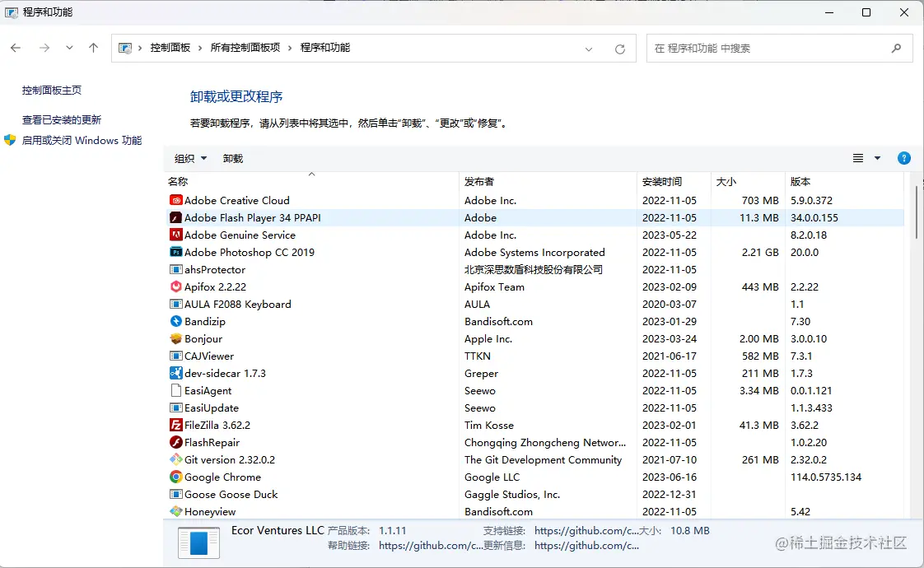Open 控制面板主页 link
The height and width of the screenshot is (568, 924).
(x=52, y=91)
